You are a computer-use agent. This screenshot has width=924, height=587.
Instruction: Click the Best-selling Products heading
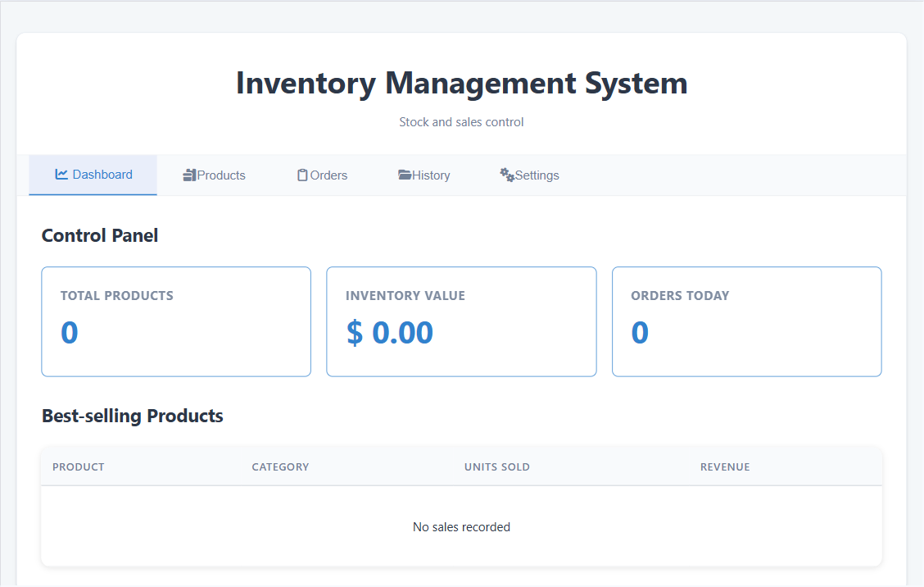133,416
